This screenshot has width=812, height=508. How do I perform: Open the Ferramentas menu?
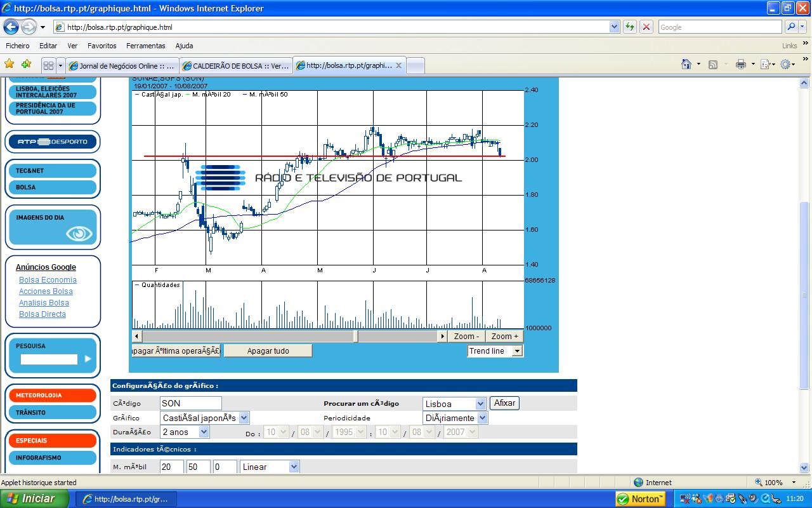[x=146, y=46]
